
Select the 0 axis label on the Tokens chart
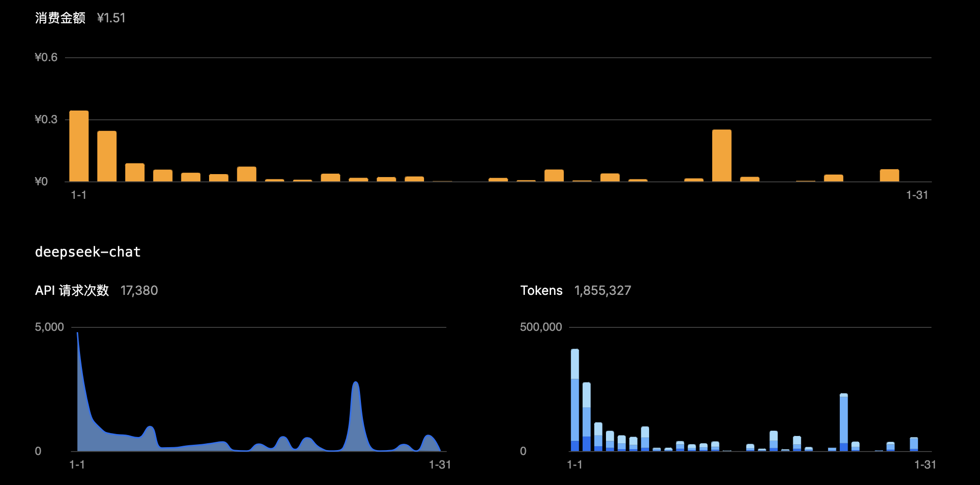[x=523, y=451]
